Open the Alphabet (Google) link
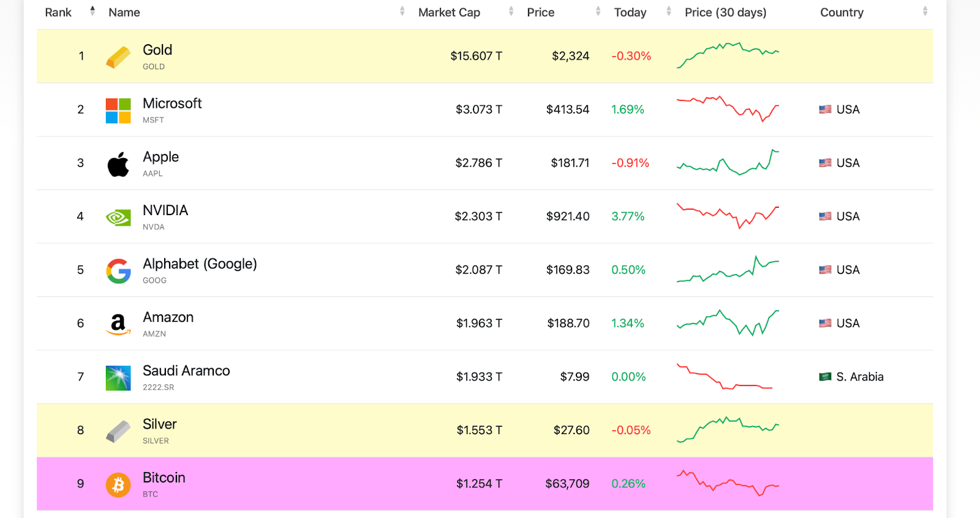Image resolution: width=980 pixels, height=518 pixels. pyautogui.click(x=200, y=264)
